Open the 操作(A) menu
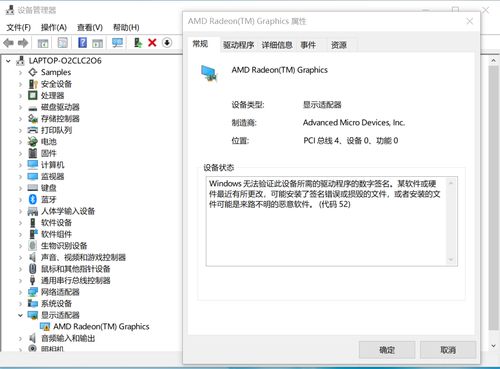Viewport: 500px width, 369px height. point(54,27)
